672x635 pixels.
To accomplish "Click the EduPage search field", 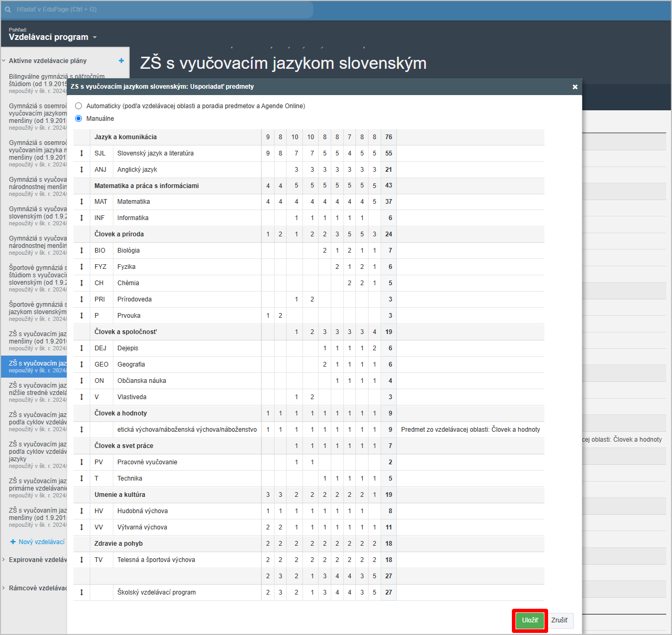I will tap(157, 9).
